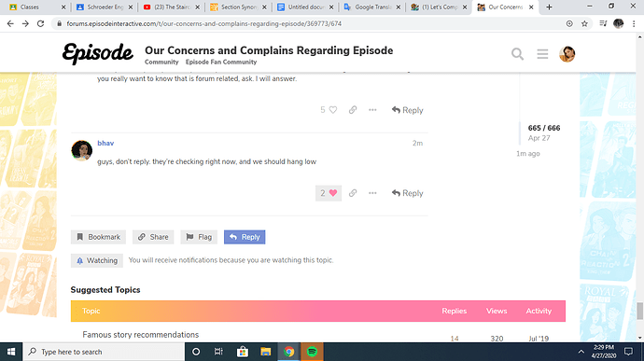Reply to bhav's post

(408, 193)
